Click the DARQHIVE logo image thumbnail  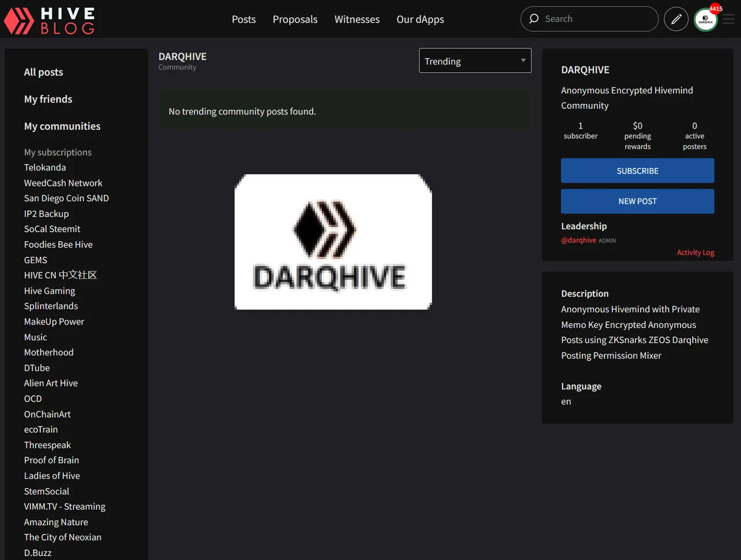coord(333,242)
